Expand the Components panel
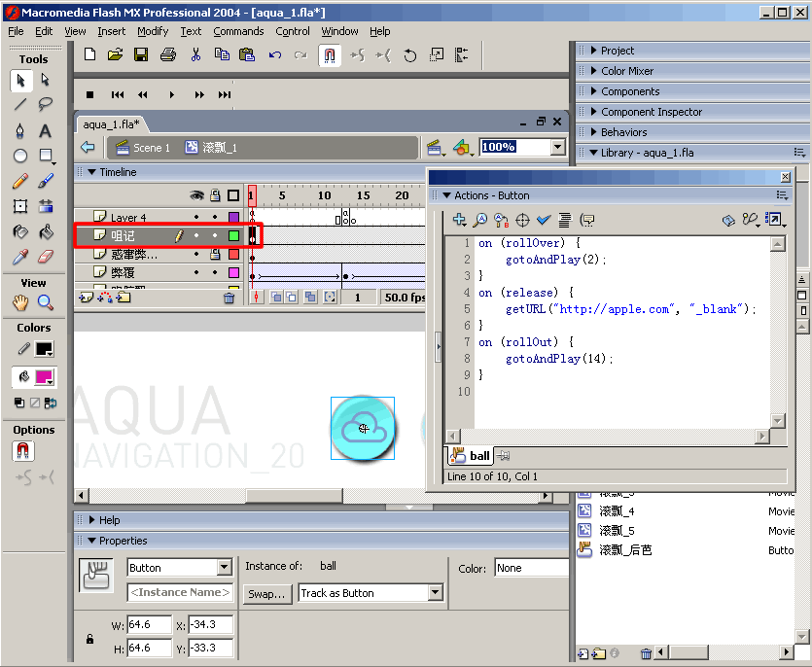Image resolution: width=812 pixels, height=667 pixels. point(594,91)
